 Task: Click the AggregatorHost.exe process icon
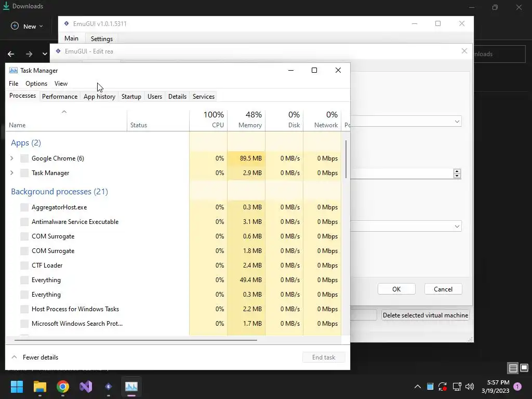click(x=24, y=207)
